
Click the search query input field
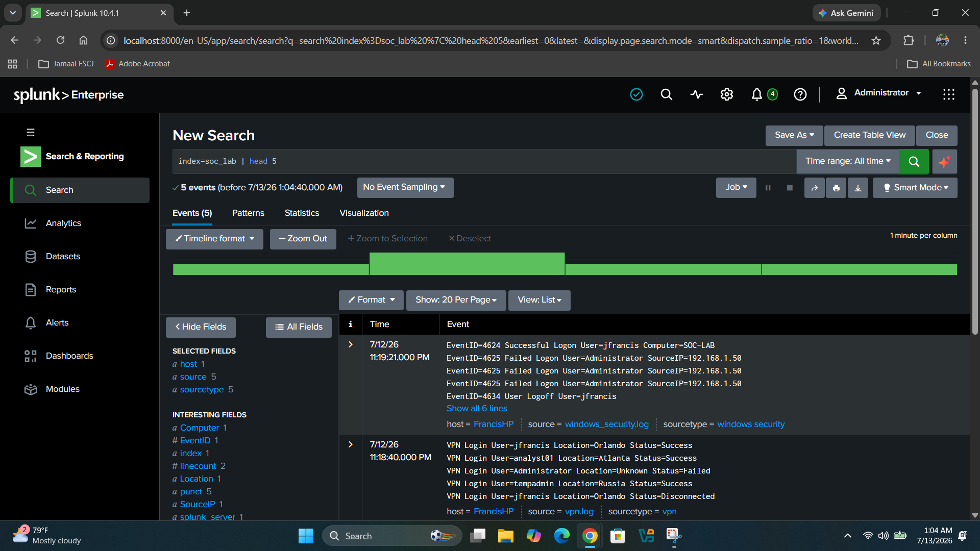click(484, 161)
